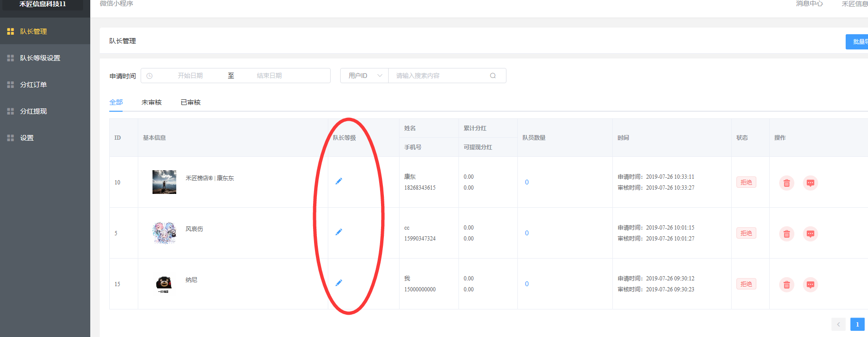Open message icon for ID 15 row

click(810, 285)
